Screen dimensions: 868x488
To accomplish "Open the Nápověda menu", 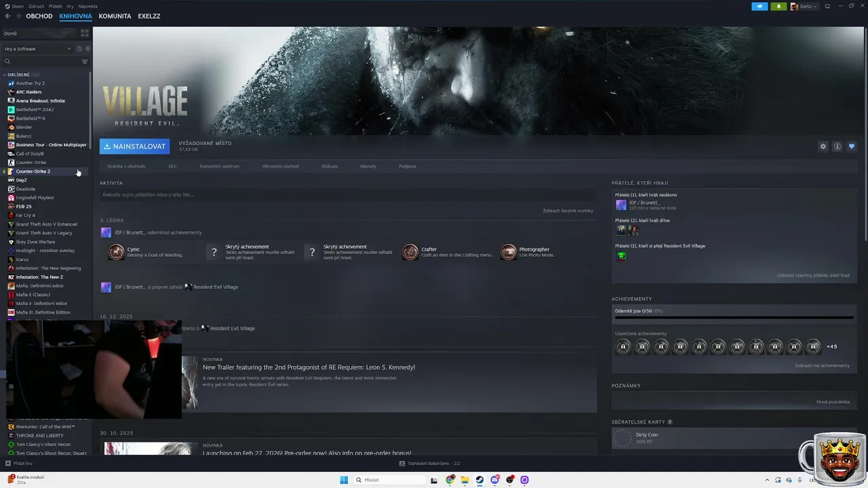I will (x=87, y=6).
